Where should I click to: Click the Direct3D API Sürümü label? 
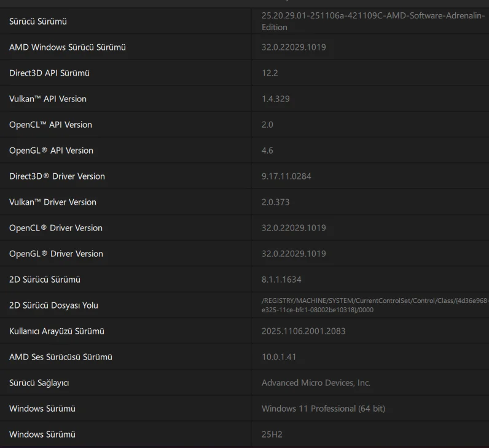(x=49, y=73)
